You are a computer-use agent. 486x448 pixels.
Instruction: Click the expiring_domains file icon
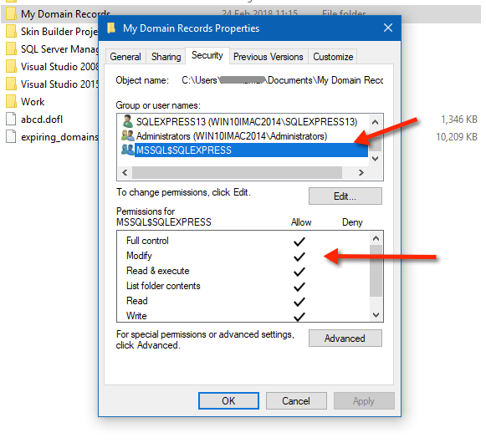pyautogui.click(x=11, y=137)
